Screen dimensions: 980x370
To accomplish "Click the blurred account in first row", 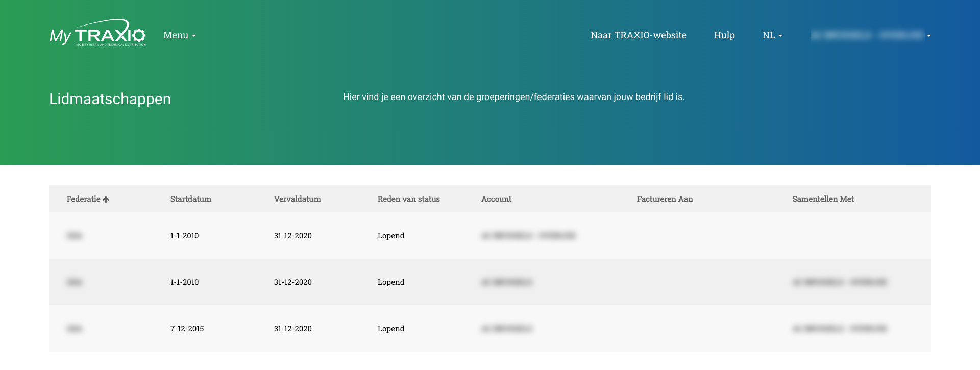I will coord(528,236).
